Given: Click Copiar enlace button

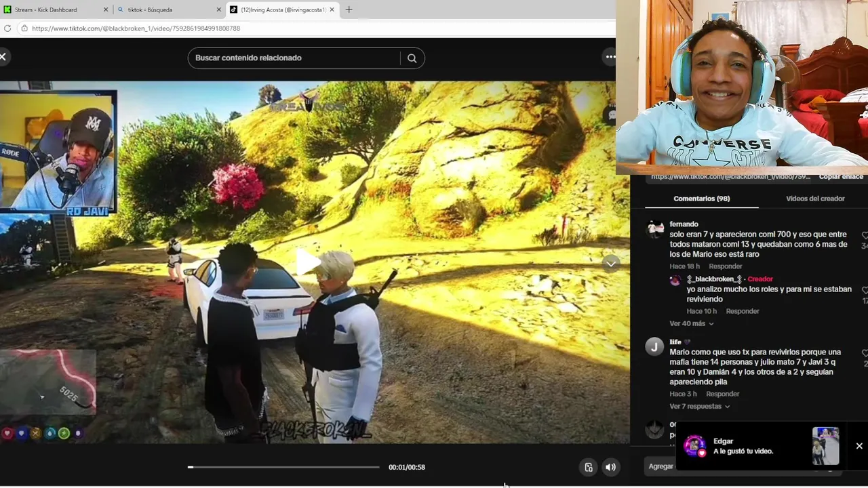Looking at the screenshot, I should pos(841,177).
